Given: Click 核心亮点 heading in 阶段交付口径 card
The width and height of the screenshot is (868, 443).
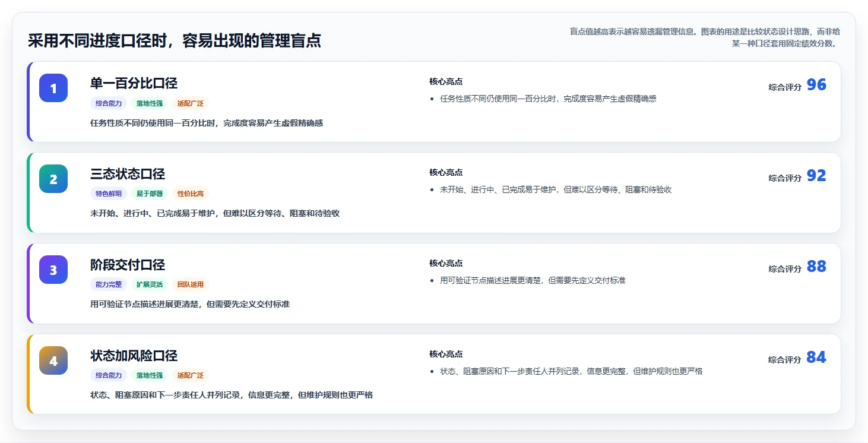Looking at the screenshot, I should tap(446, 263).
